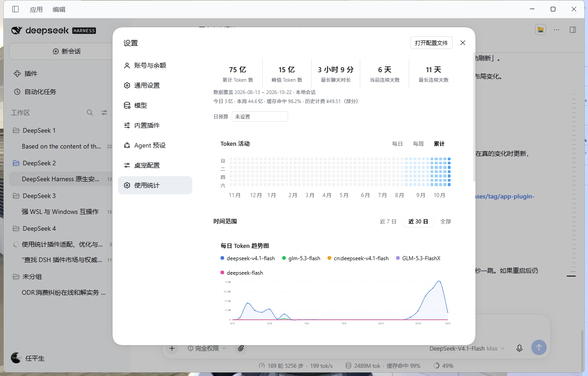The width and height of the screenshot is (588, 376).
Task: Open 内置插件 settings section
Action: click(x=155, y=125)
